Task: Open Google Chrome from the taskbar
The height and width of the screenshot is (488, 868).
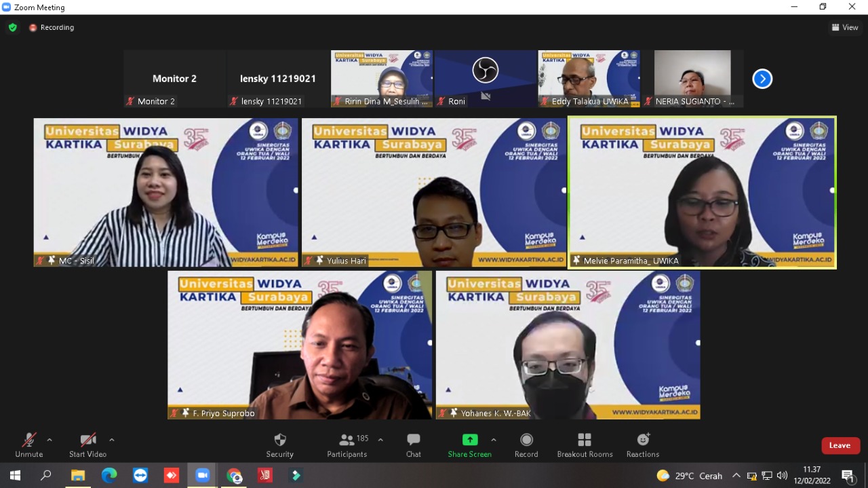Action: [234, 476]
